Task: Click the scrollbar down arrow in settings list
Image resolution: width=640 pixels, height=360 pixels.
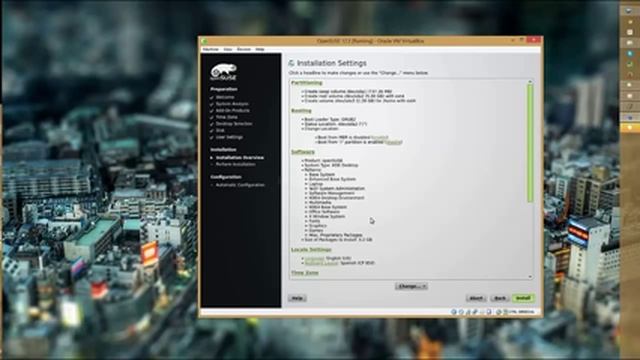Action: click(x=530, y=277)
